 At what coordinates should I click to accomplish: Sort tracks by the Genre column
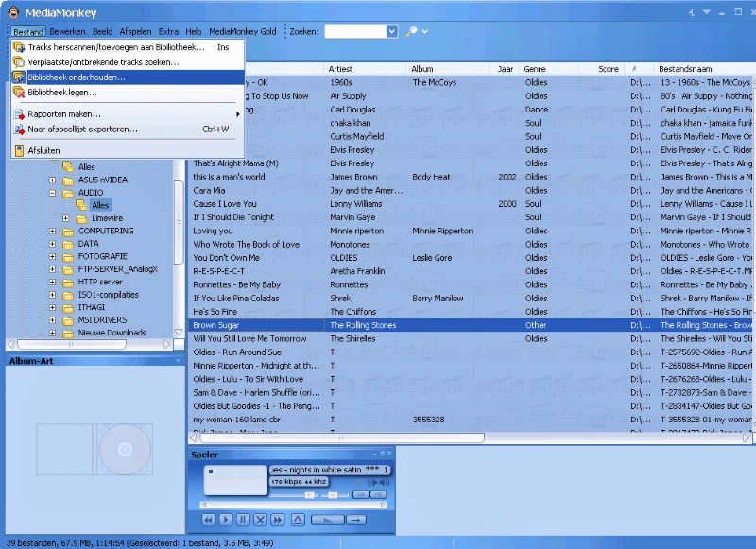coord(550,69)
